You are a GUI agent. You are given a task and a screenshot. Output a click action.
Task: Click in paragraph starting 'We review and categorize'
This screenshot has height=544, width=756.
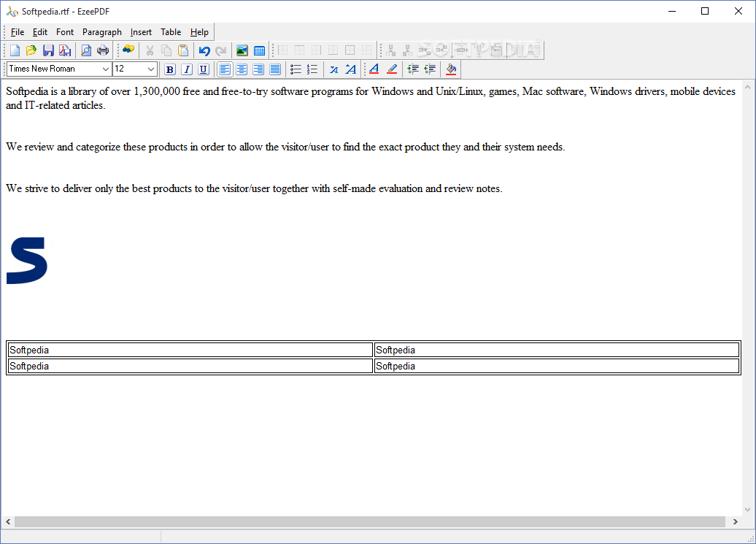tap(285, 147)
